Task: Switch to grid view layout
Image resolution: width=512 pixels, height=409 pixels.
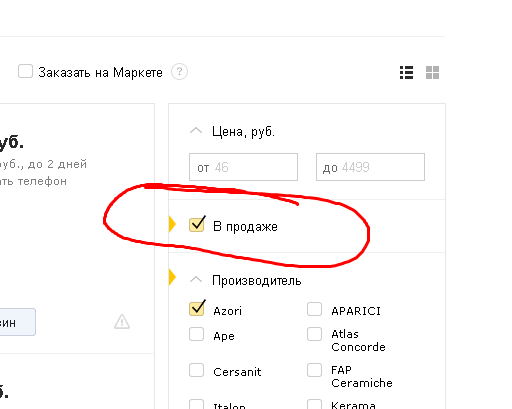Action: 432,72
